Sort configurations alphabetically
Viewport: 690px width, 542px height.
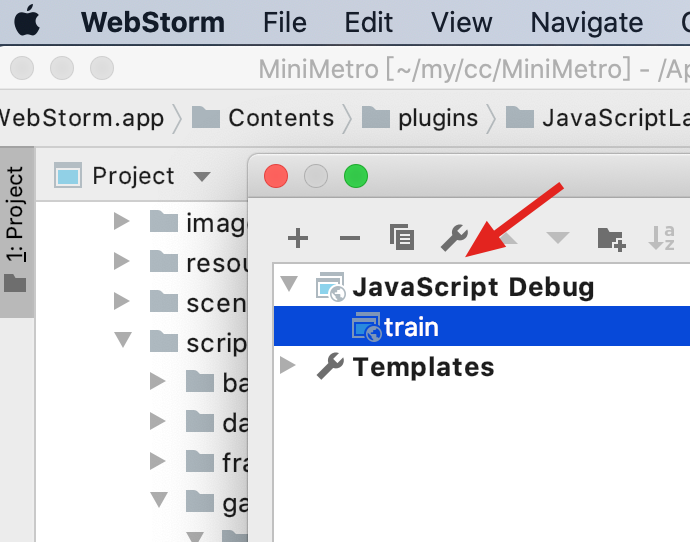tap(662, 238)
